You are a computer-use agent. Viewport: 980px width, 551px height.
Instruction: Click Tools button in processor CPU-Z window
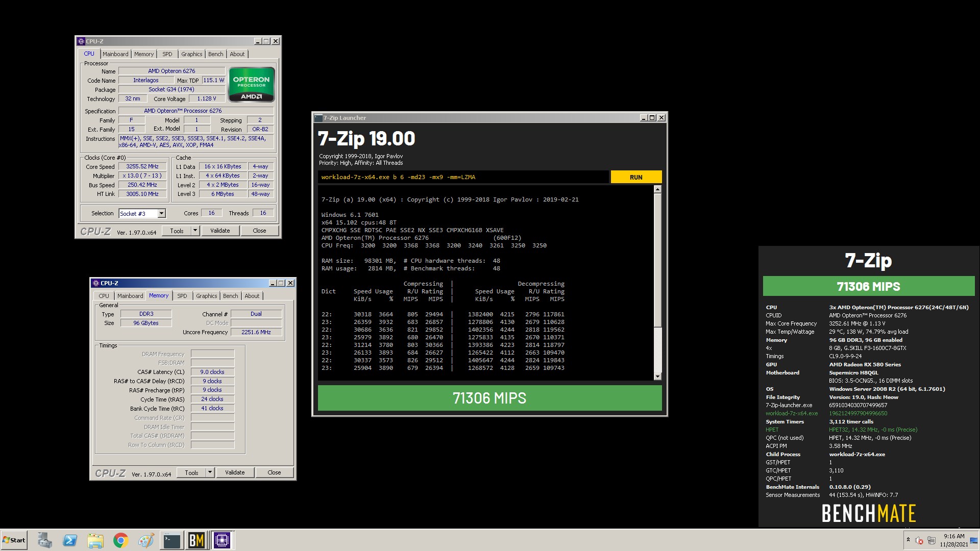tap(177, 231)
